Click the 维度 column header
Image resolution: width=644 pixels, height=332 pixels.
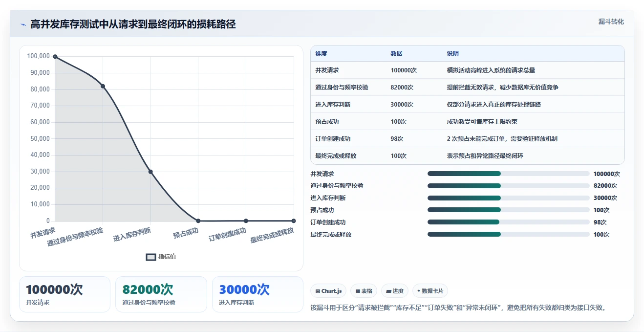(x=321, y=54)
